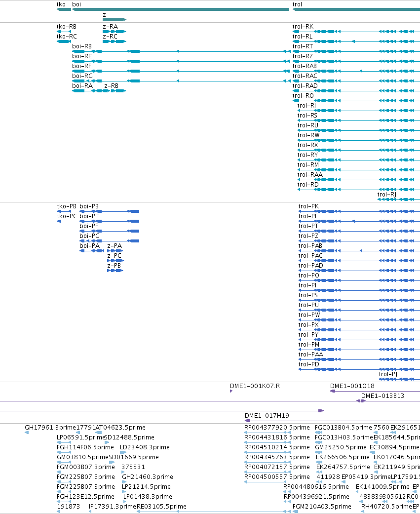Click the trol-RJ transcript label

(386, 194)
